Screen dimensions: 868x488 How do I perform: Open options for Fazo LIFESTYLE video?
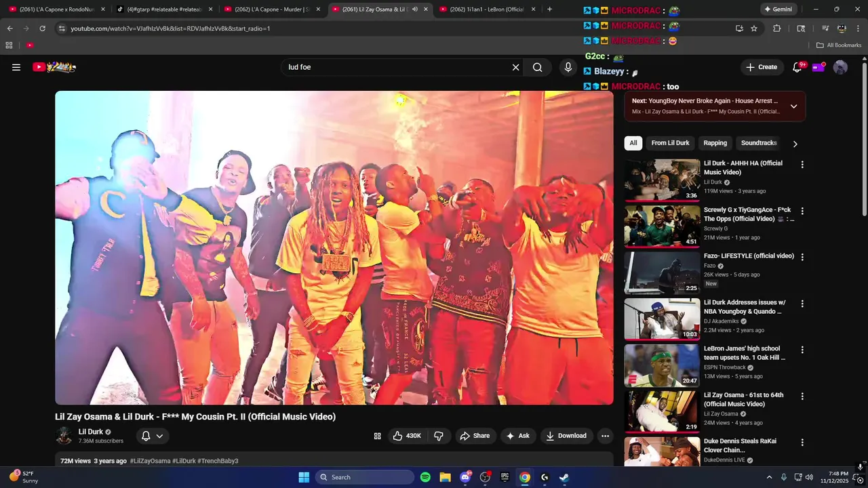(x=802, y=257)
